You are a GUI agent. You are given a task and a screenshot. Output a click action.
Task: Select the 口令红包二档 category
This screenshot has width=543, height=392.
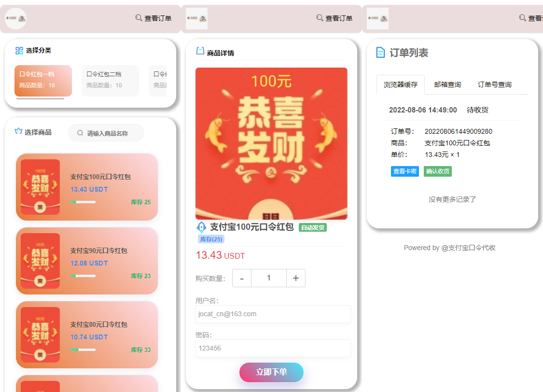tap(110, 81)
